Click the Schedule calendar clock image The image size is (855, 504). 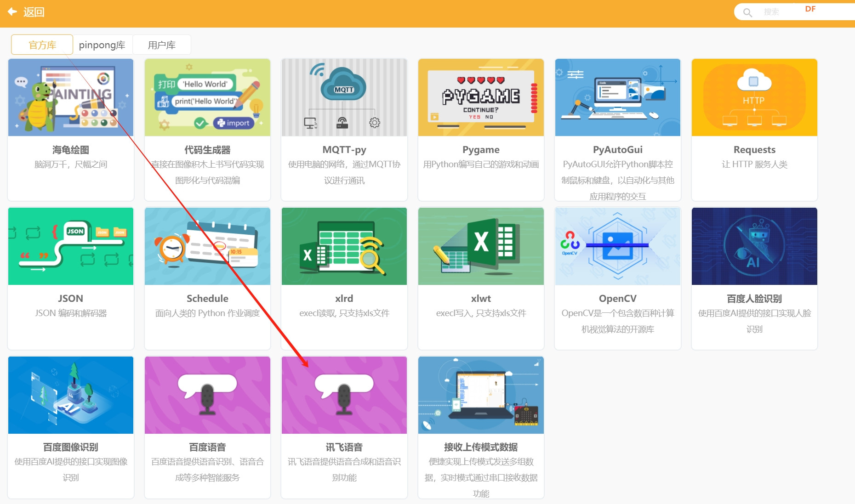pos(207,246)
